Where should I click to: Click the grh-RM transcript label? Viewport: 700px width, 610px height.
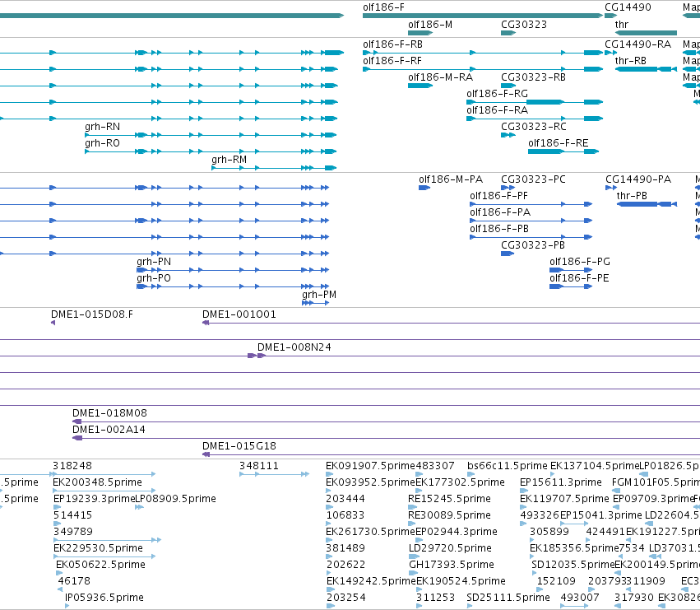(229, 160)
